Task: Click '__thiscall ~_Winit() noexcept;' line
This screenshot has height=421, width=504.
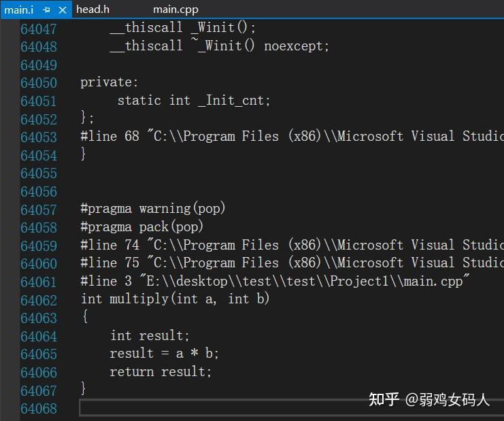Action: click(219, 46)
